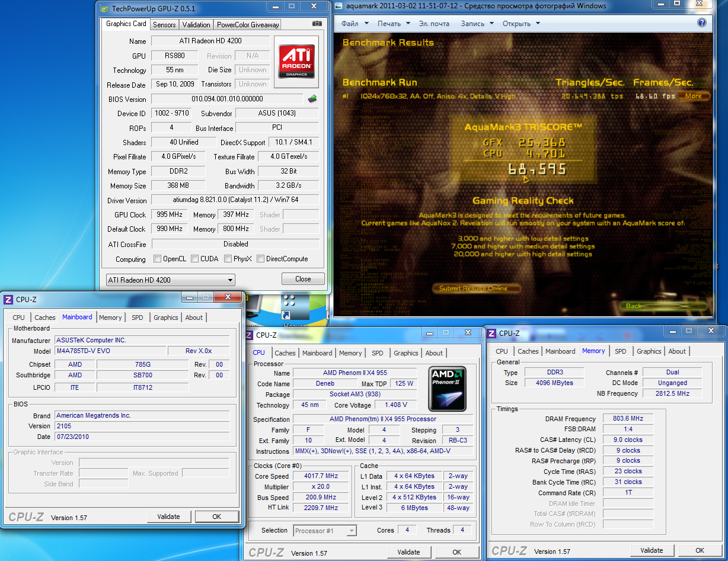This screenshot has height=561, width=728.
Task: Click Validate in CPU-Z Memory window
Action: 652,550
